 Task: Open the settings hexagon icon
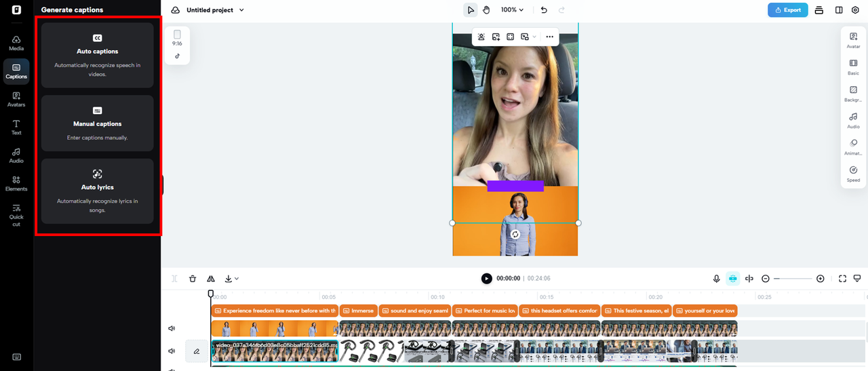tap(855, 10)
